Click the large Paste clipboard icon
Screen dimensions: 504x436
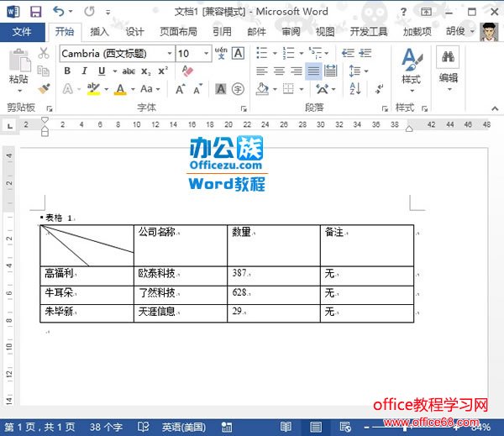(x=19, y=60)
